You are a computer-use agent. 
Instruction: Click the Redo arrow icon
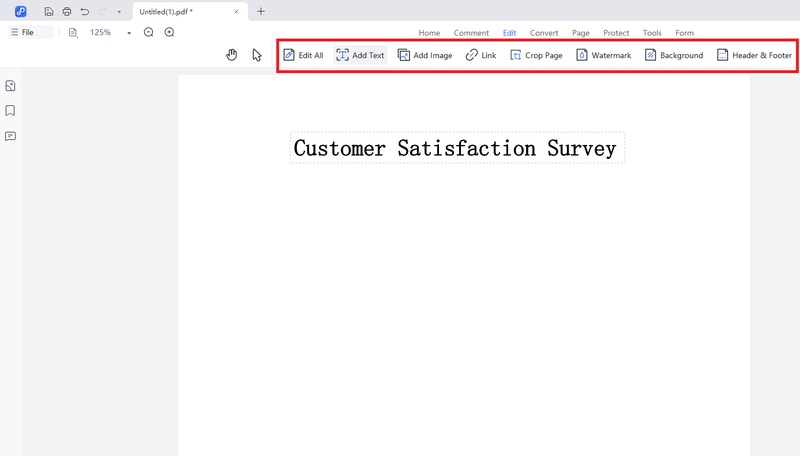pyautogui.click(x=103, y=11)
